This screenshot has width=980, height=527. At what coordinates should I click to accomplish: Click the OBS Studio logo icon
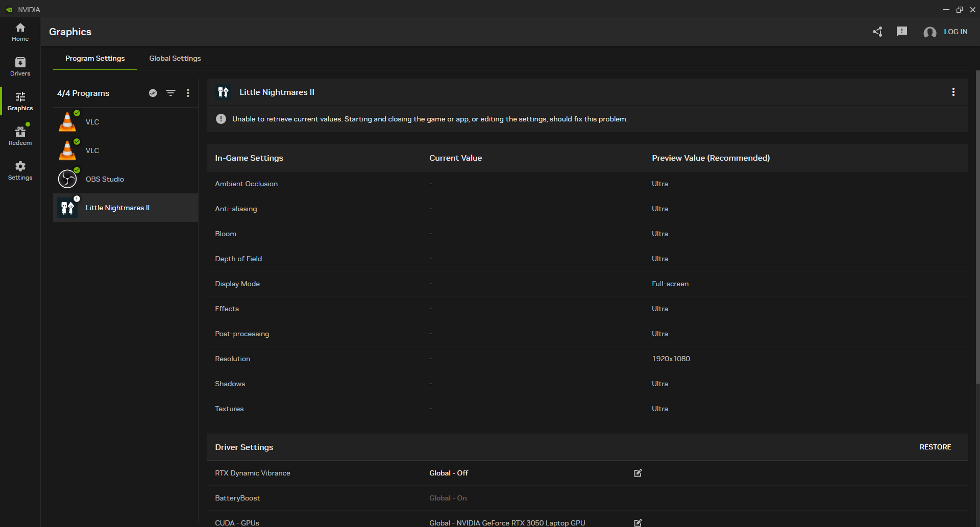pos(67,179)
